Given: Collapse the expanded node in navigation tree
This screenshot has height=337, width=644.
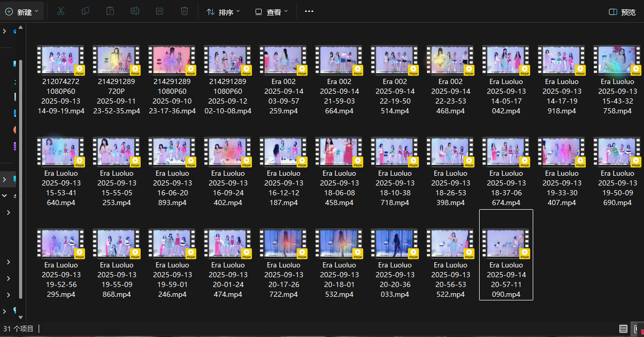Looking at the screenshot, I should [5, 196].
